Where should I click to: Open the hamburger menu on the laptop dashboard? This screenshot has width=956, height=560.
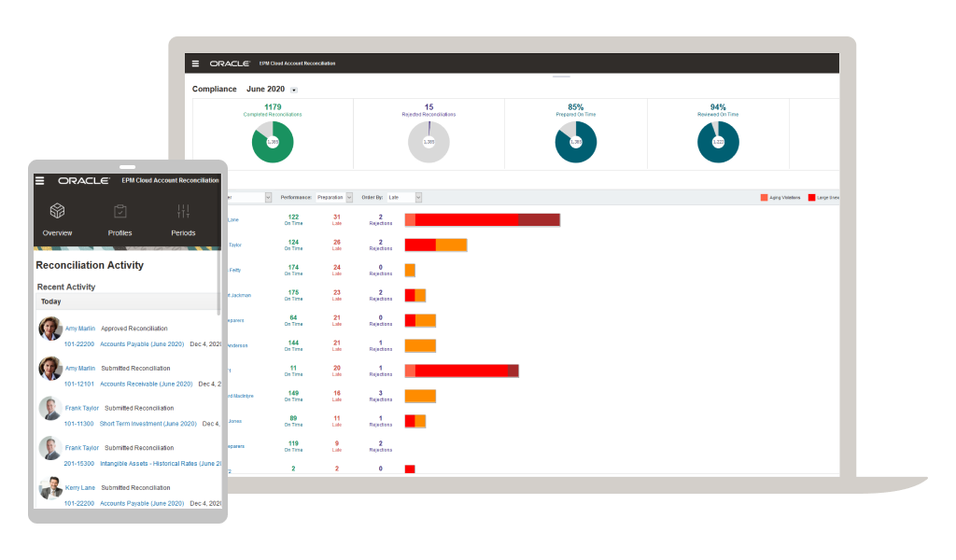[195, 63]
